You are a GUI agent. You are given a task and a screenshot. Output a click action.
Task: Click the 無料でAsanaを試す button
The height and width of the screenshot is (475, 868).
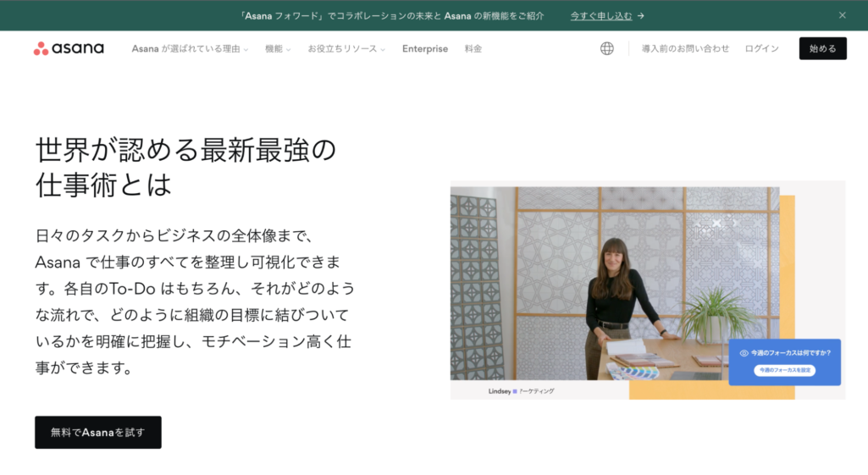tap(98, 432)
